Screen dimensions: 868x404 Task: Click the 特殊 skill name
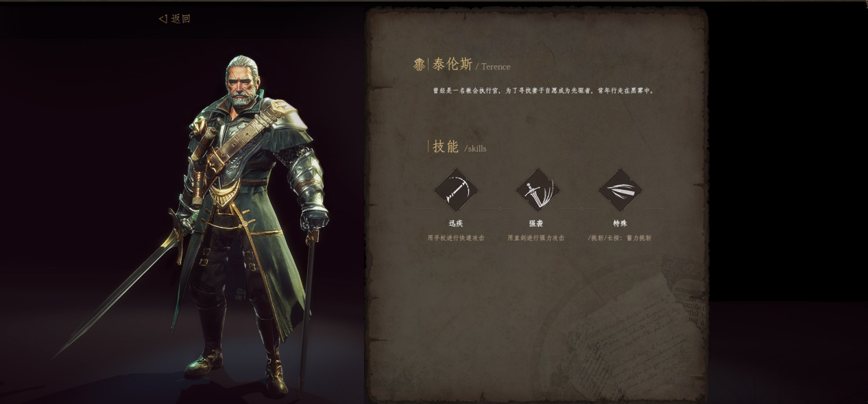point(620,224)
